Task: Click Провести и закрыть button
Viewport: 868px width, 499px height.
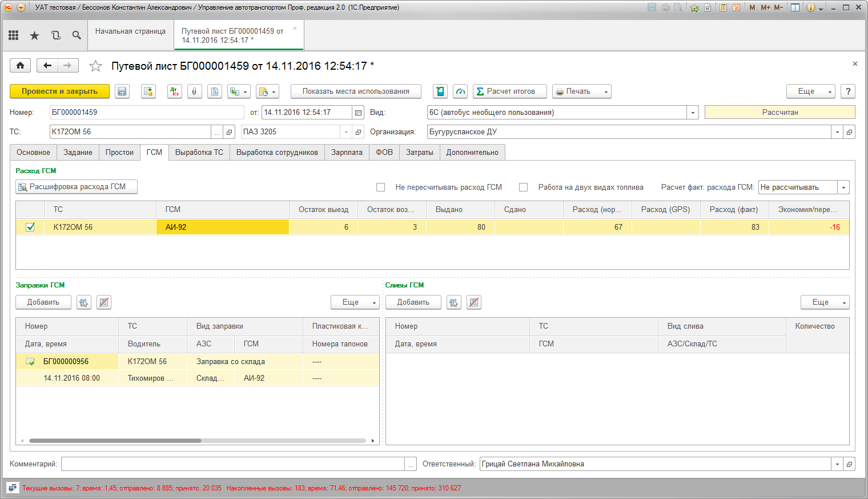Action: coord(59,91)
